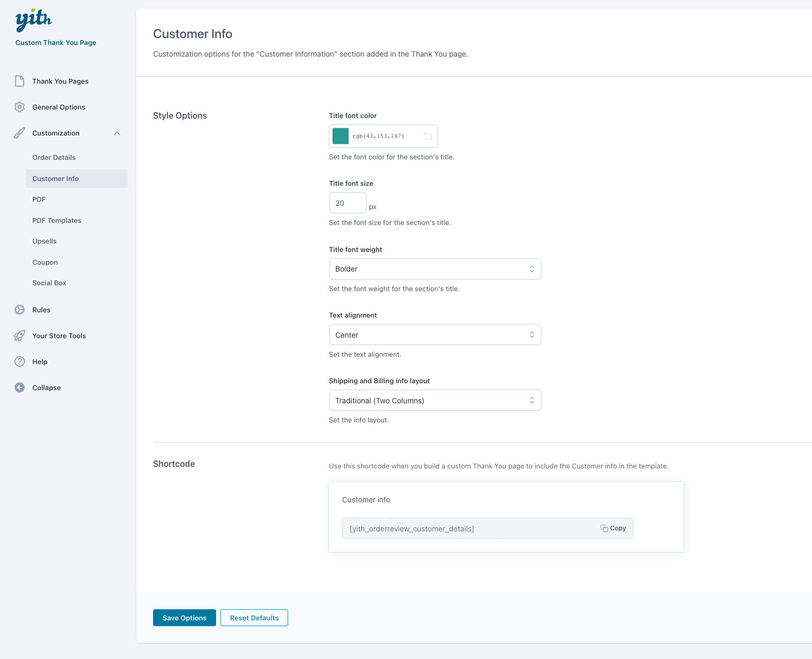The image size is (812, 659).
Task: Click the General Options gear icon
Action: tap(20, 107)
